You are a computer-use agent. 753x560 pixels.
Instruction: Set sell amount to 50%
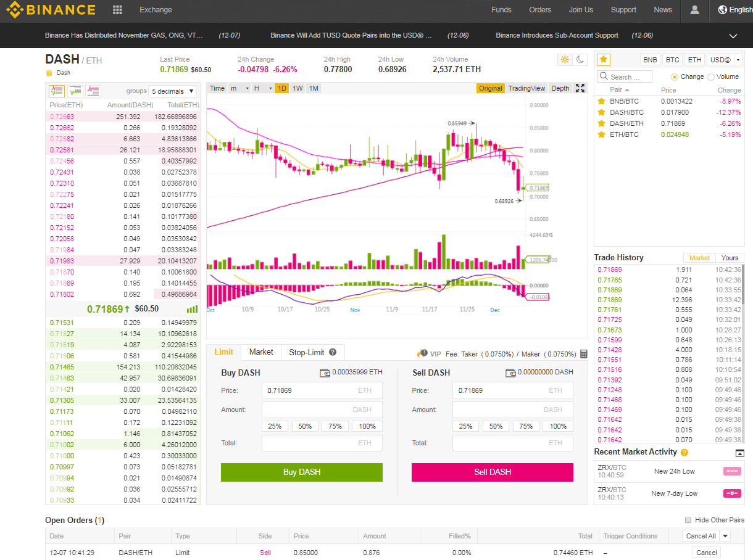496,426
